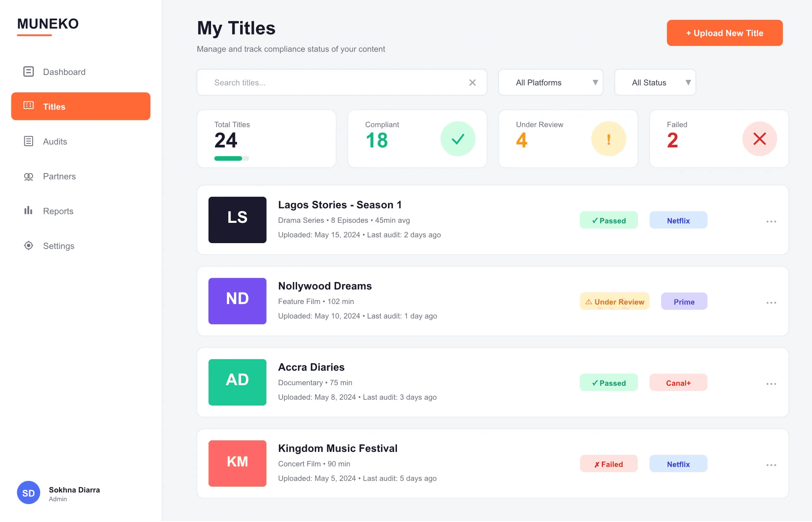Screen dimensions: 812x522
Task: Open more options for Lagos Stories
Action: pyautogui.click(x=771, y=221)
